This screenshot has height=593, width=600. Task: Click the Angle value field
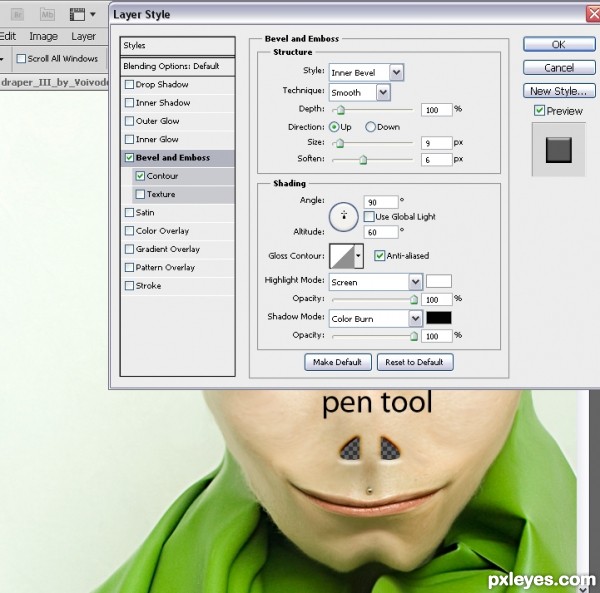point(381,202)
